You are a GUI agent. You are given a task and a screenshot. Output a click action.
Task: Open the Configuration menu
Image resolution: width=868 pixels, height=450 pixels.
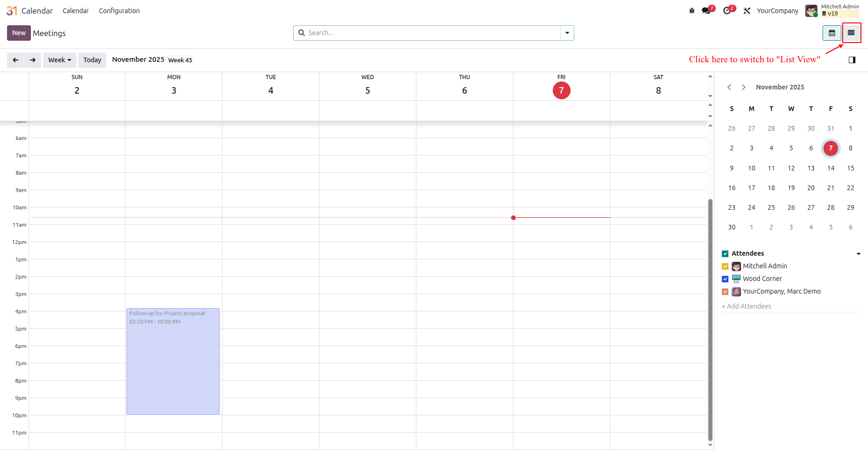coord(119,11)
